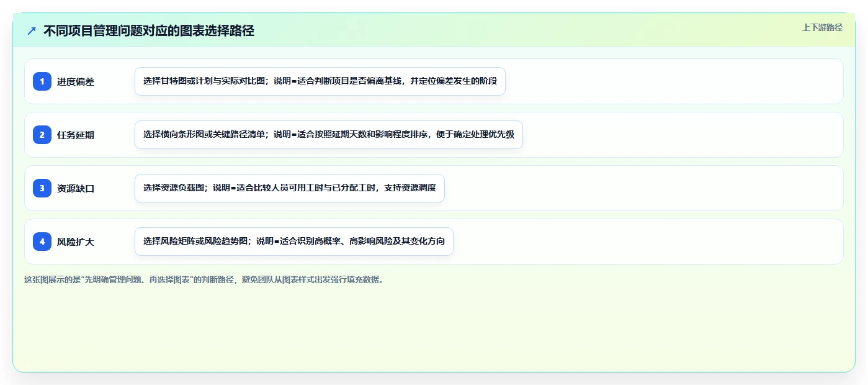
Task: Click the number 3 badge
Action: [x=42, y=188]
